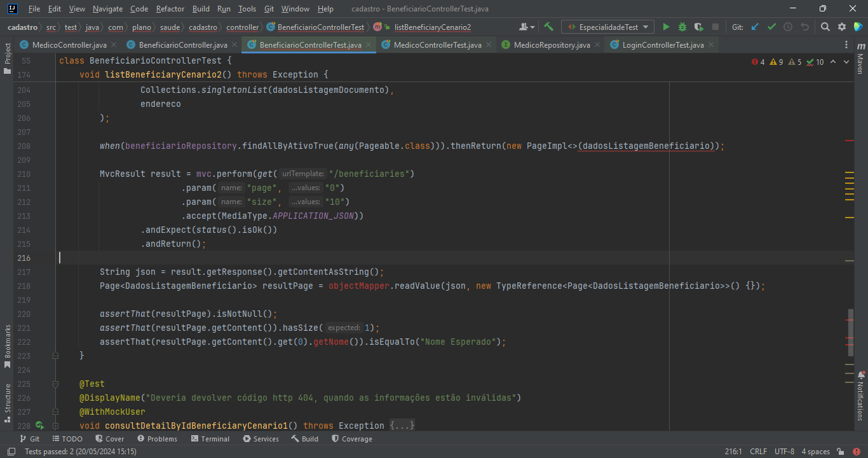Close the BeneficiarioControllerTest.java tab
Image resolution: width=868 pixels, height=458 pixels.
click(369, 45)
